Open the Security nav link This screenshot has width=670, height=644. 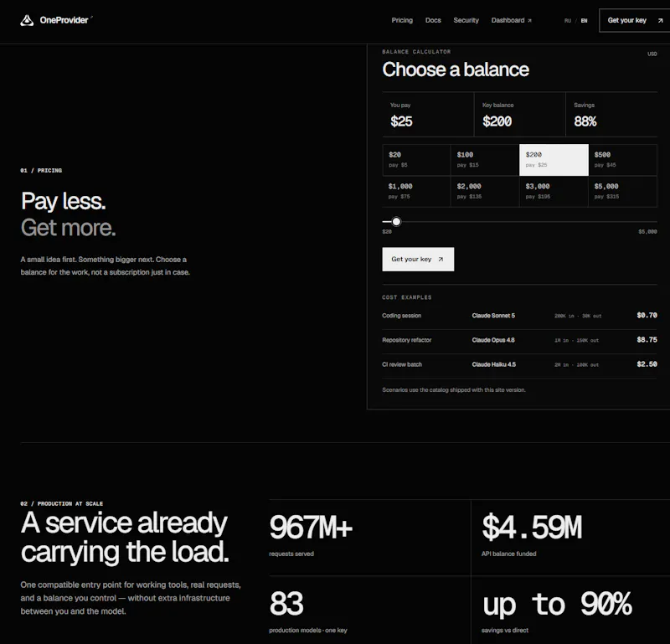point(466,20)
